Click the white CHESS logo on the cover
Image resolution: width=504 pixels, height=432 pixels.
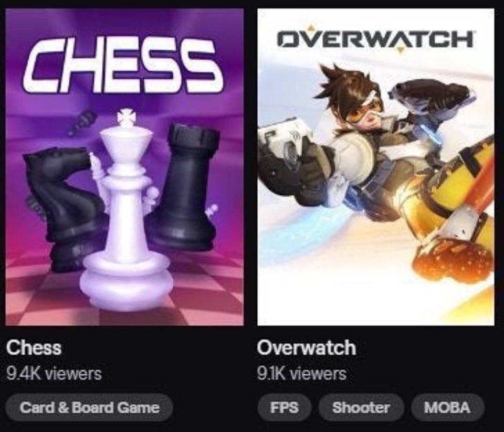(x=123, y=66)
